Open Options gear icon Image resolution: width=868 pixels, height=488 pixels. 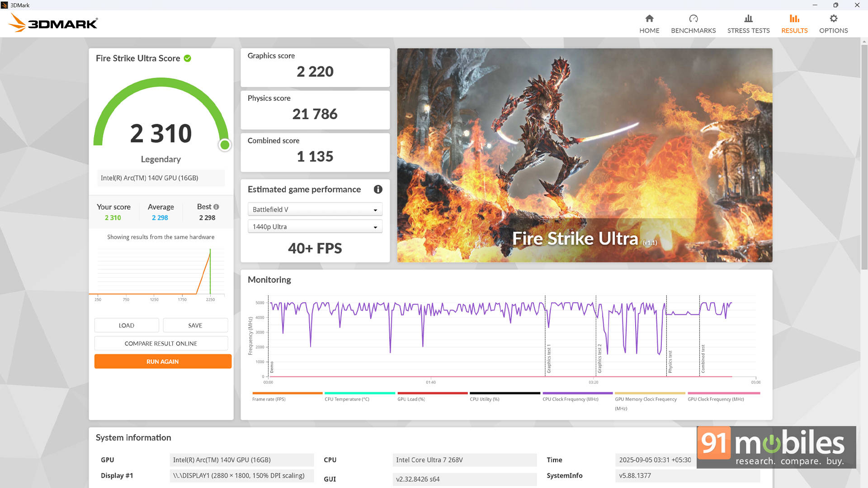(833, 19)
